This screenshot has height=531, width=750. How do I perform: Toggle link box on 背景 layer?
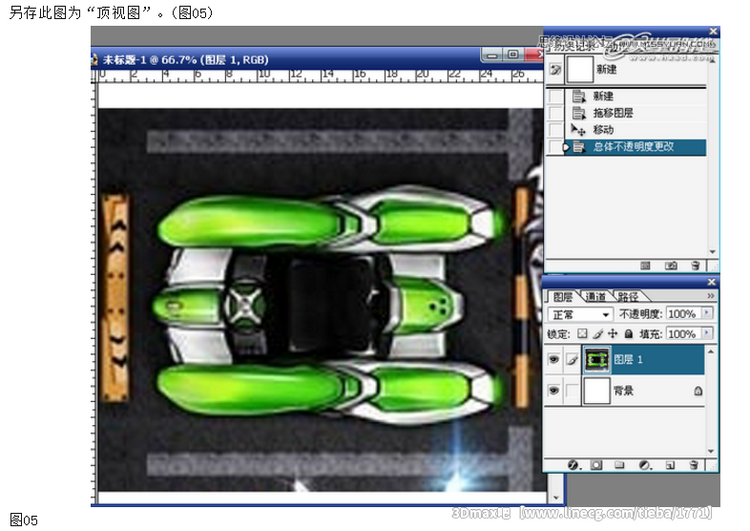[x=572, y=391]
